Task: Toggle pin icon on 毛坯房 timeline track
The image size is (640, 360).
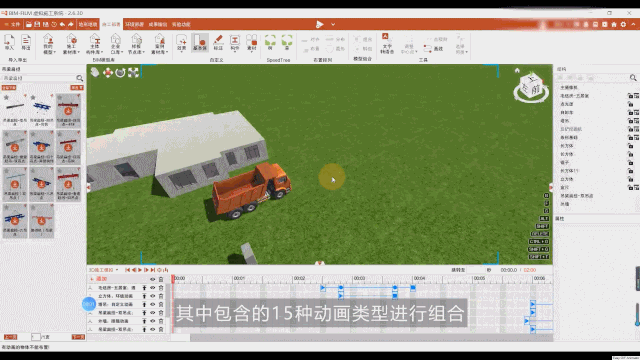Action: coord(144,288)
